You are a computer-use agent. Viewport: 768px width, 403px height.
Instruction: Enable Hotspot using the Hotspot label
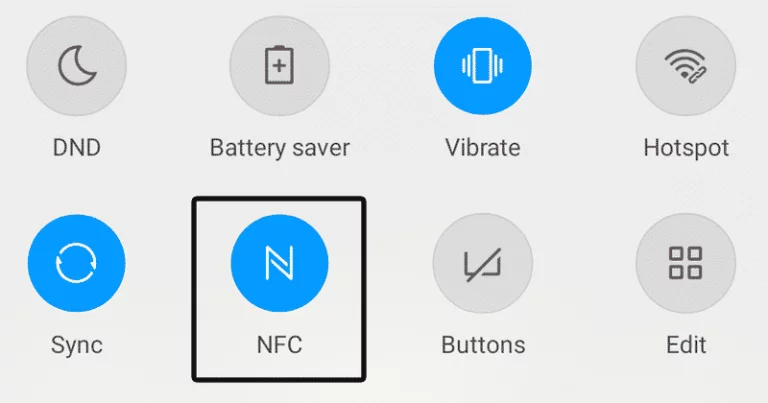[x=686, y=149]
